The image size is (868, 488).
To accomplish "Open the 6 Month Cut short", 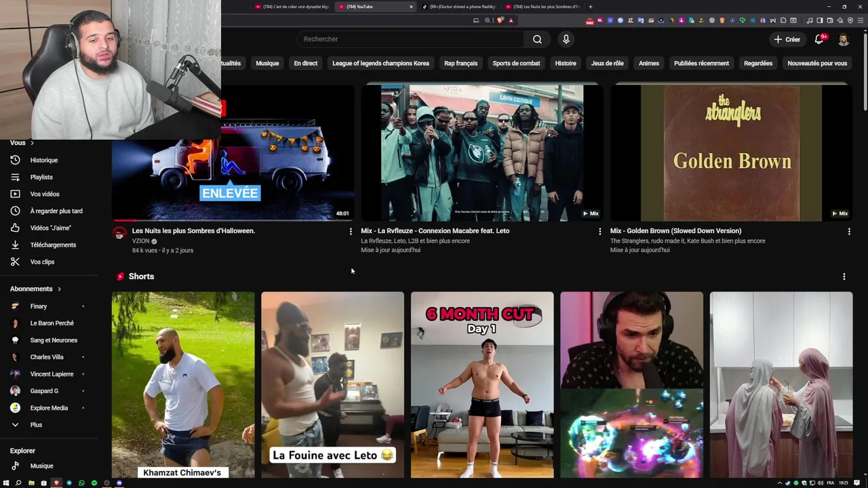I will tap(482, 385).
